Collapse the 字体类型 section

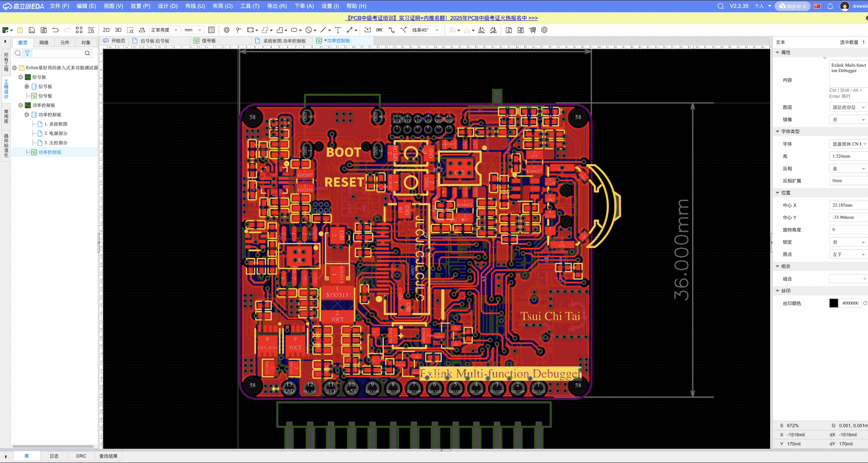point(777,132)
